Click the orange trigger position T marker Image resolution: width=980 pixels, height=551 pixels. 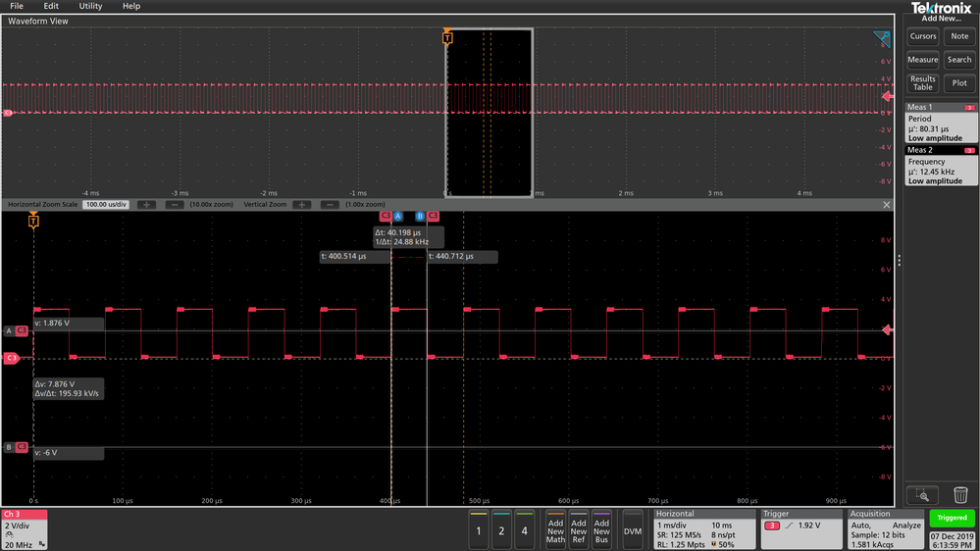click(x=447, y=37)
